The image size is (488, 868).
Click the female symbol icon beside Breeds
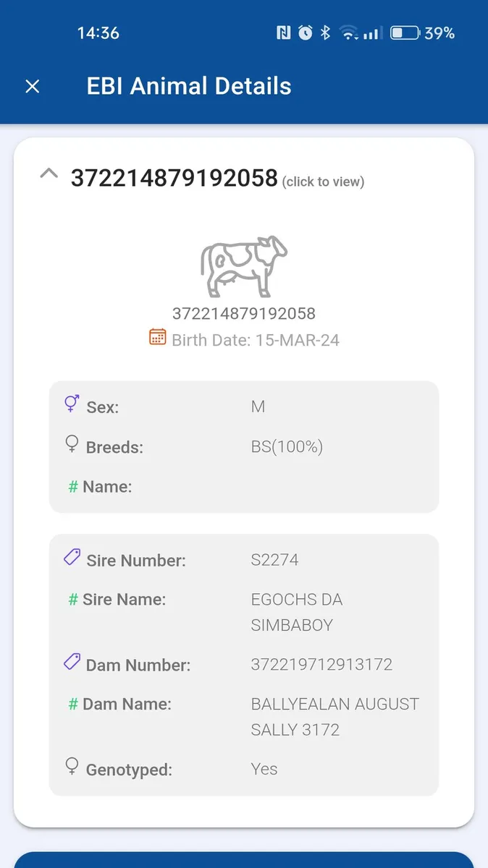[72, 444]
